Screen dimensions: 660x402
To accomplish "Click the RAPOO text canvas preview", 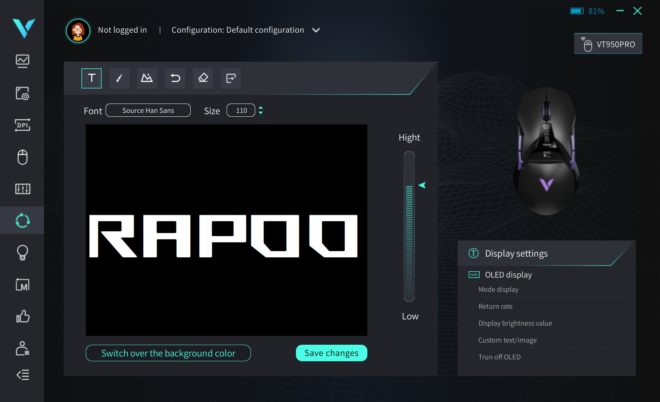I will point(226,230).
